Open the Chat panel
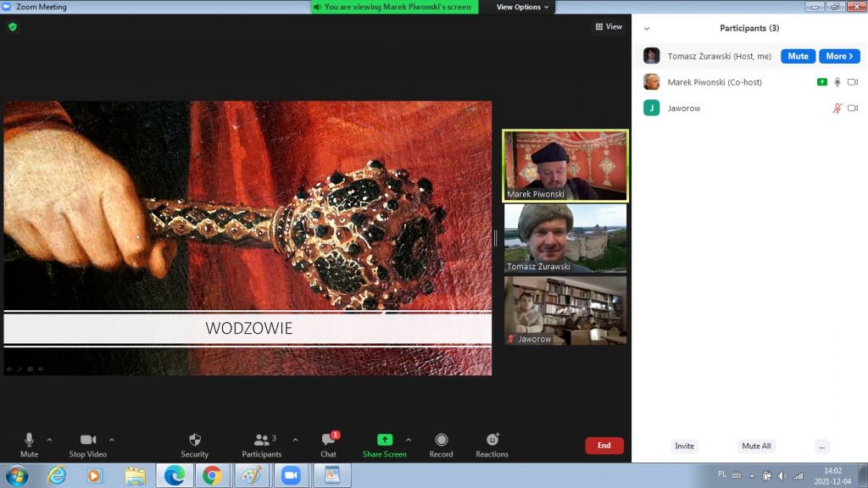This screenshot has width=868, height=488. pos(328,444)
